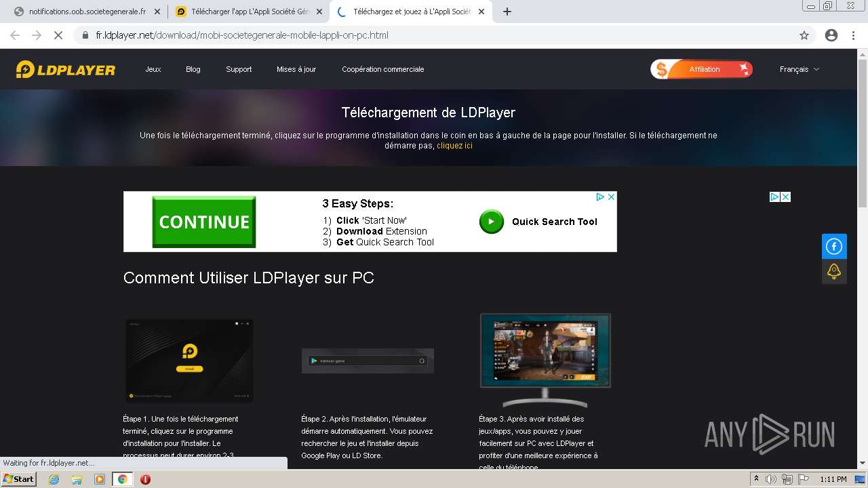Viewport: 868px width, 488px height.
Task: Open the Jeux menu item
Action: click(153, 69)
